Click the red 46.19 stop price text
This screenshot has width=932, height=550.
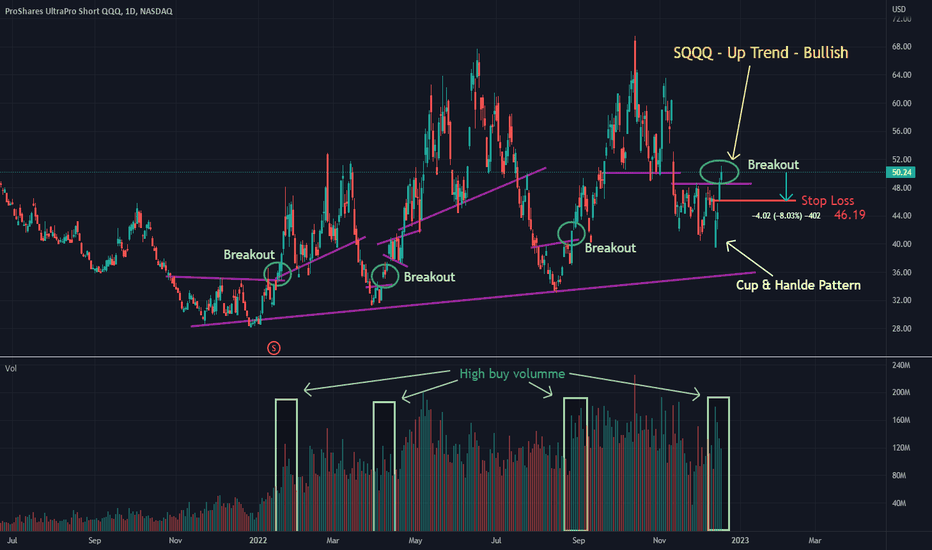849,215
